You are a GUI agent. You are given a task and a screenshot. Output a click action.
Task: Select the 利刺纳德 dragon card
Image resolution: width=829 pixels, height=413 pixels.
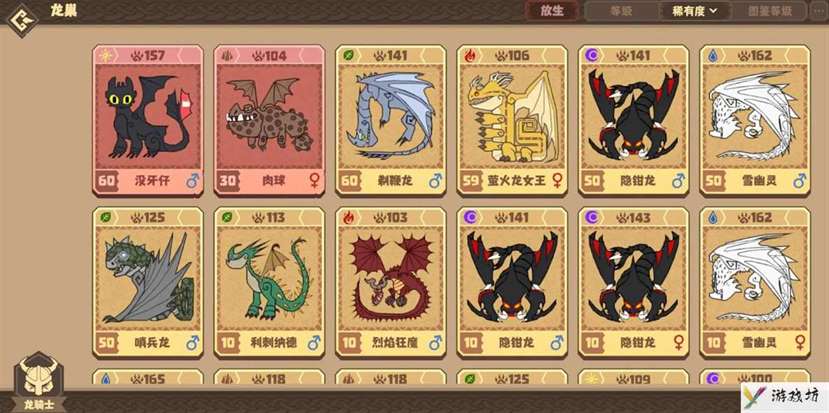pos(269,282)
